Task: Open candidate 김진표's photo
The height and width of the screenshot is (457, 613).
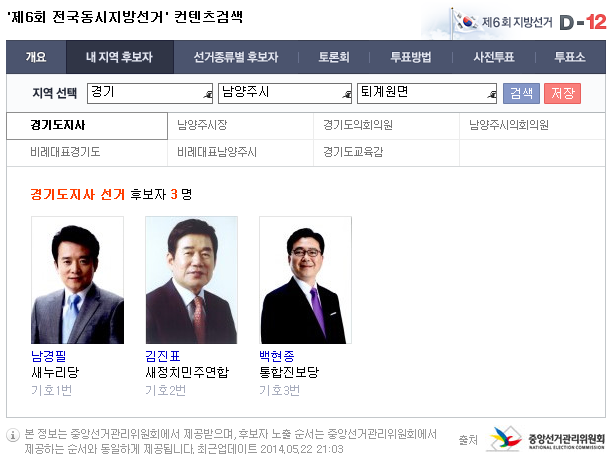Action: 192,280
